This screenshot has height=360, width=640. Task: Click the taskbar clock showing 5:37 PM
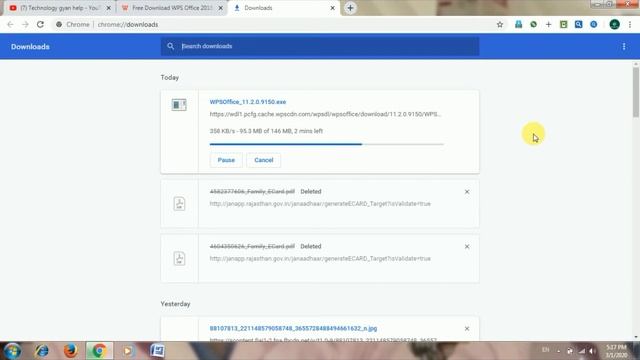tap(616, 351)
